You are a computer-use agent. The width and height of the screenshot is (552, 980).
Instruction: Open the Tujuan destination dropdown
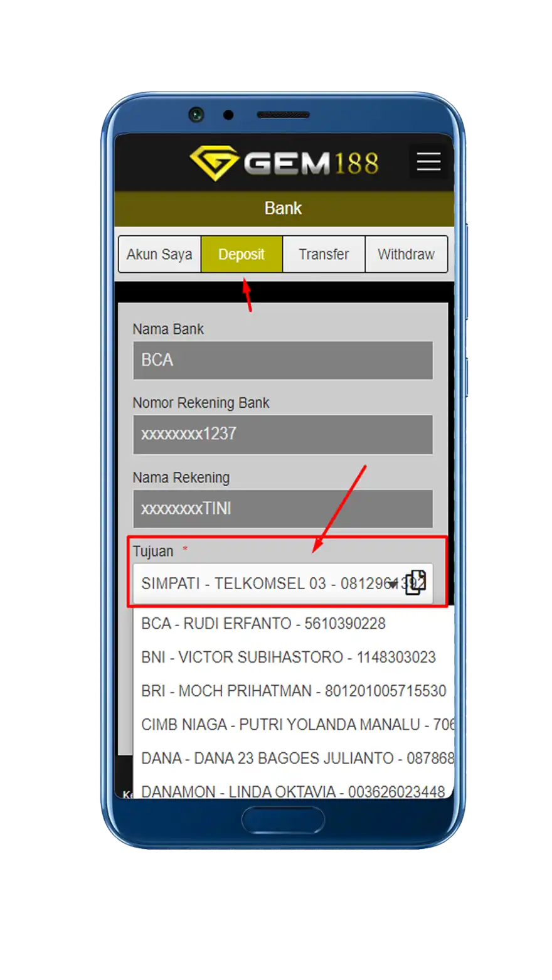(x=283, y=583)
